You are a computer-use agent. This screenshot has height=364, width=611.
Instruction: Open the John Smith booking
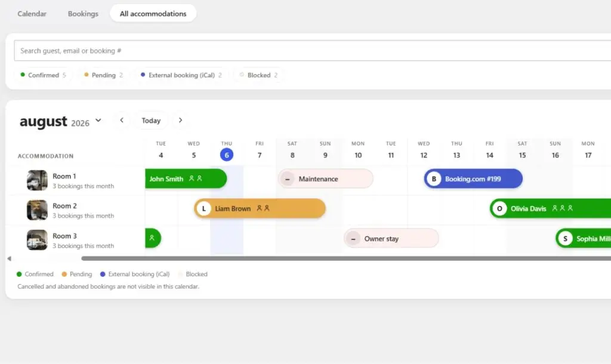[186, 178]
